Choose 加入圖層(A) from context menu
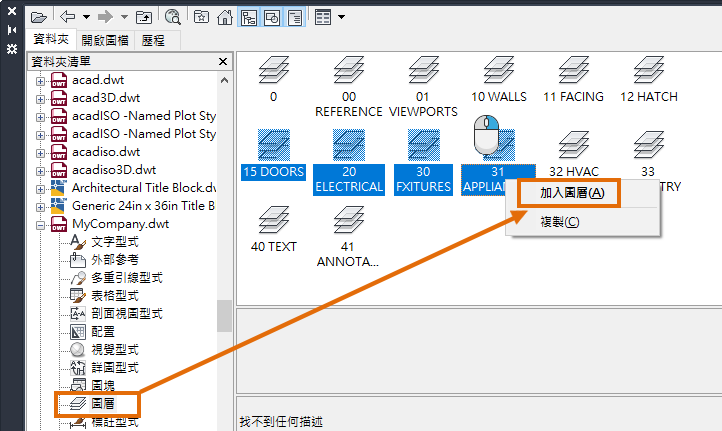 (x=572, y=193)
